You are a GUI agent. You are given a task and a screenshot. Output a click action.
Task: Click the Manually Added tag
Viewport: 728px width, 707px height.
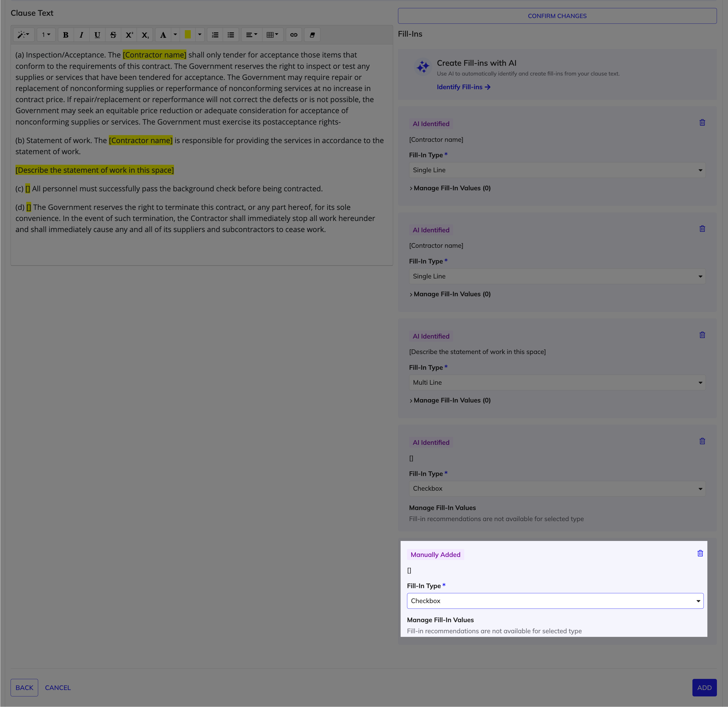435,555
